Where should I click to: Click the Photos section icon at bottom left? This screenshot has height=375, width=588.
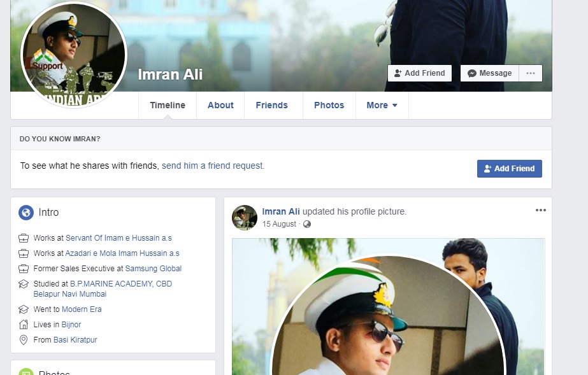point(26,372)
